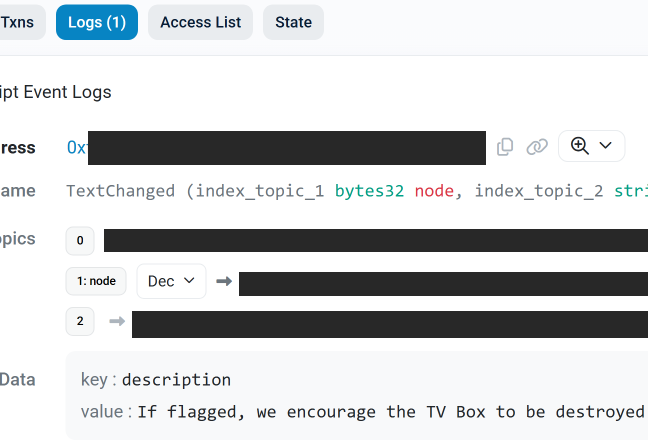The image size is (648, 441).
Task: Click the red 'node' parameter name
Action: pyautogui.click(x=435, y=191)
